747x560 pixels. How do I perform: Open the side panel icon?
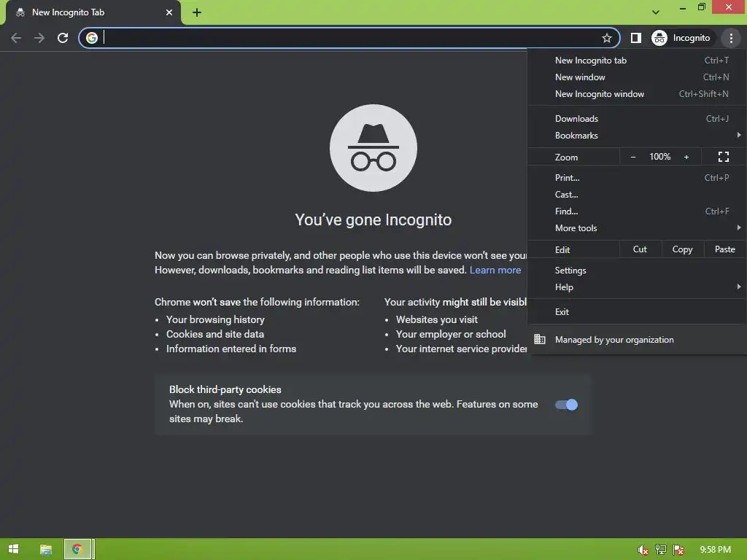click(x=636, y=38)
